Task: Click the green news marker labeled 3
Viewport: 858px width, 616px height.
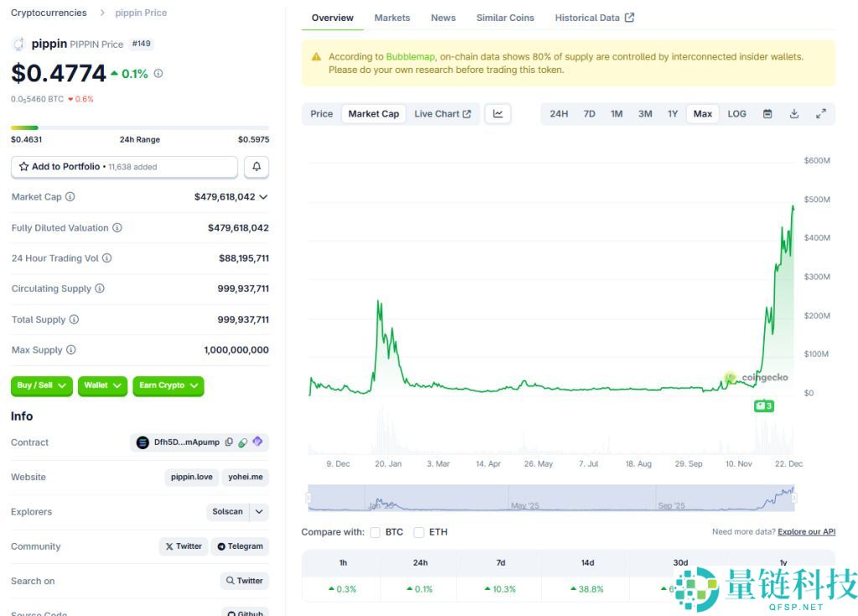Action: pos(764,406)
